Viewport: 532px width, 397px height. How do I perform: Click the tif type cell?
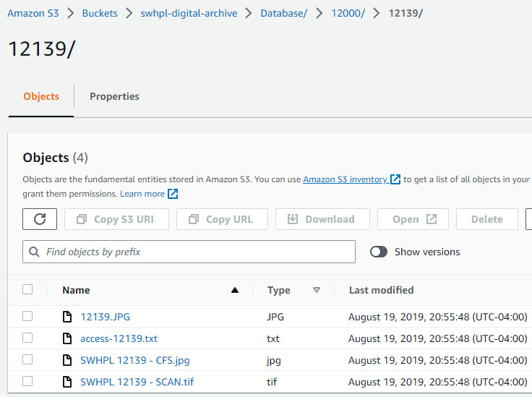(272, 382)
